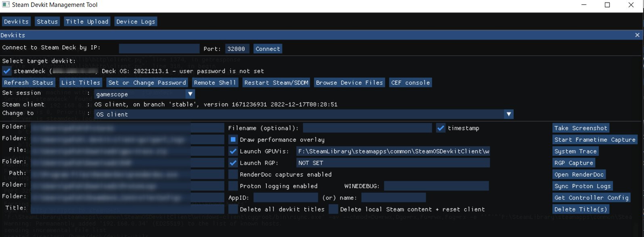Toggle Draw performance overlay checkbox
644x237 pixels.
click(x=233, y=140)
